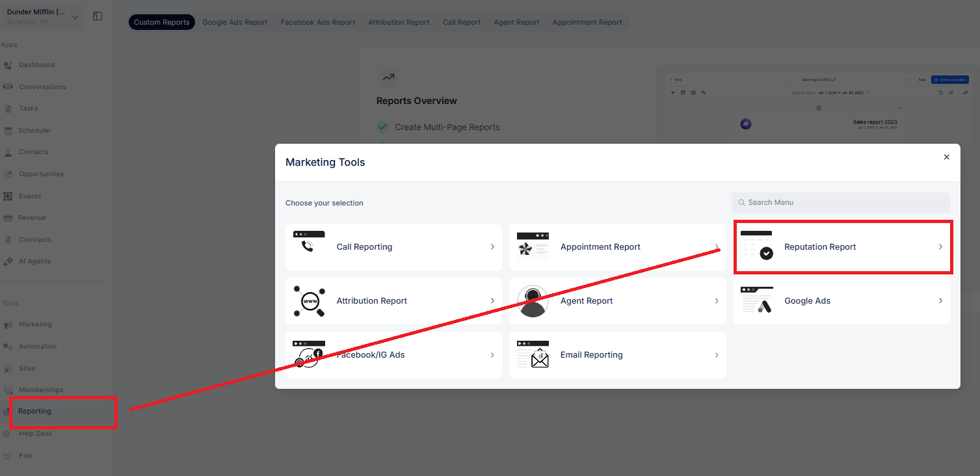
Task: Select the Google Ads card label
Action: pyautogui.click(x=808, y=301)
